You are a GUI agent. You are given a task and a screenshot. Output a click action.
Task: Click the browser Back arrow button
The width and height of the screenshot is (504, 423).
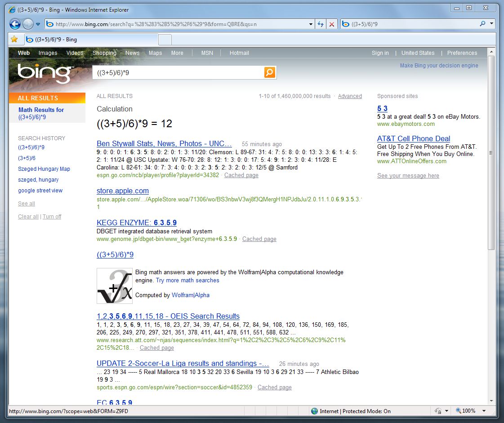(x=15, y=24)
